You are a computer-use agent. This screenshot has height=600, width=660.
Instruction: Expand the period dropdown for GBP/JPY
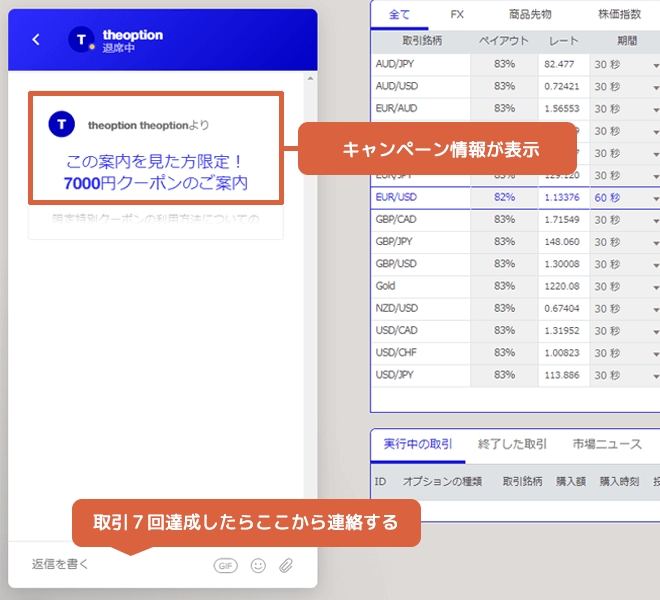[655, 243]
